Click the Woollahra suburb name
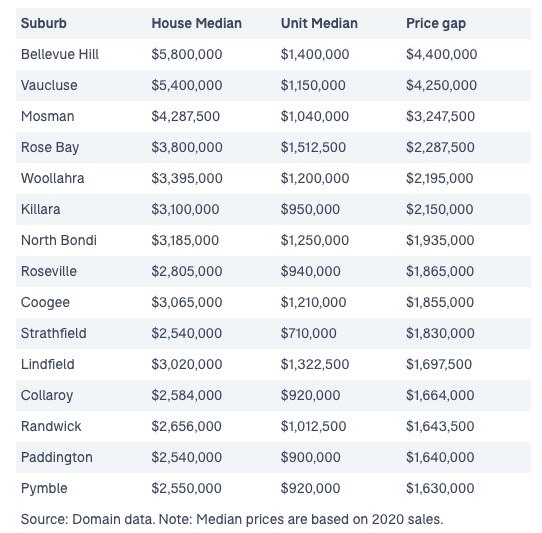 coord(53,178)
